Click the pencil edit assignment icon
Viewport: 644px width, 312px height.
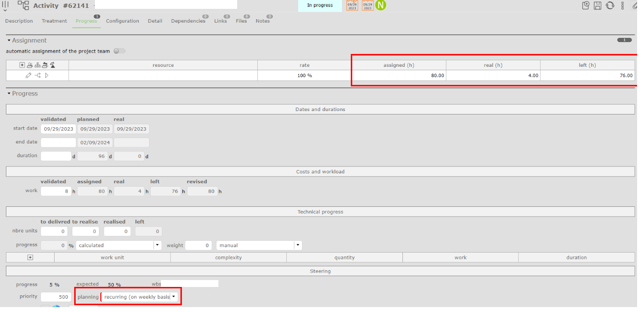[29, 76]
